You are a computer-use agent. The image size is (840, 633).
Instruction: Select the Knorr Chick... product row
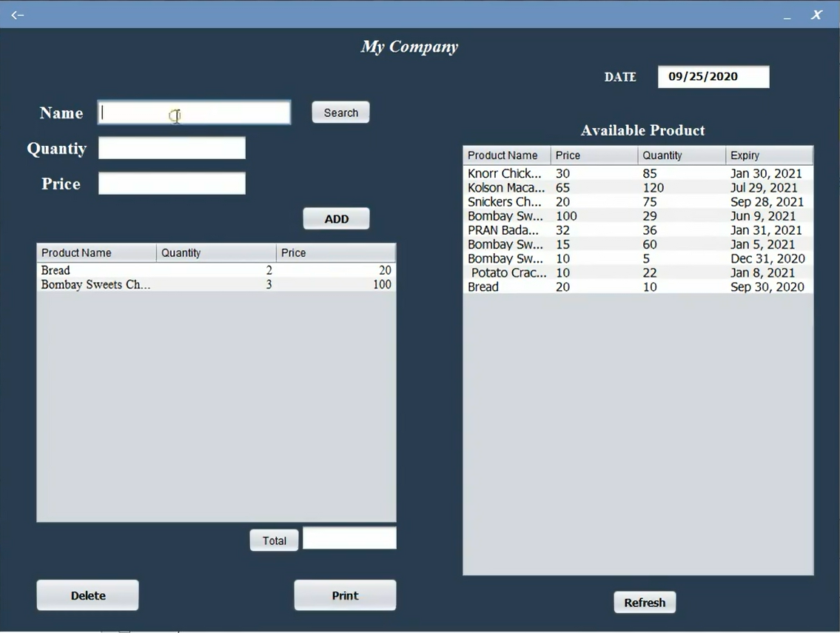coord(638,173)
